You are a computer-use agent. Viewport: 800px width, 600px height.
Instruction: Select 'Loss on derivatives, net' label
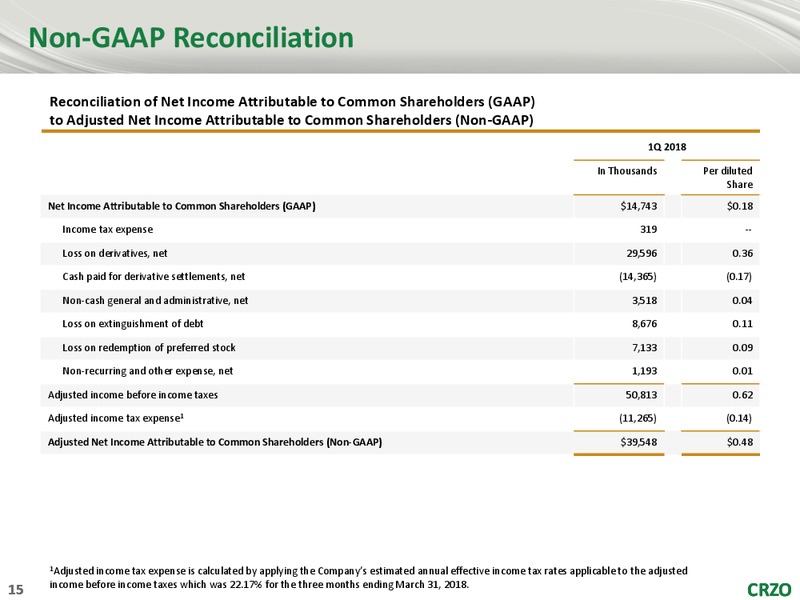(115, 254)
